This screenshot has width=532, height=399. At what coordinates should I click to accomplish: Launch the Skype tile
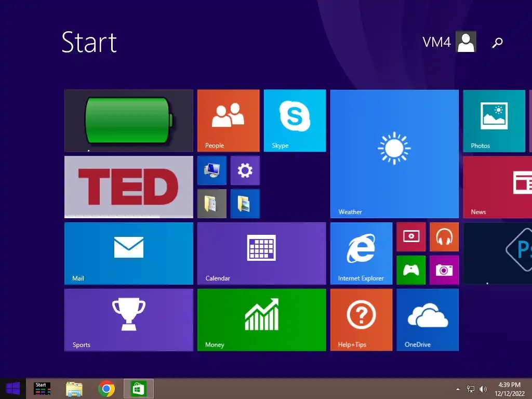295,121
